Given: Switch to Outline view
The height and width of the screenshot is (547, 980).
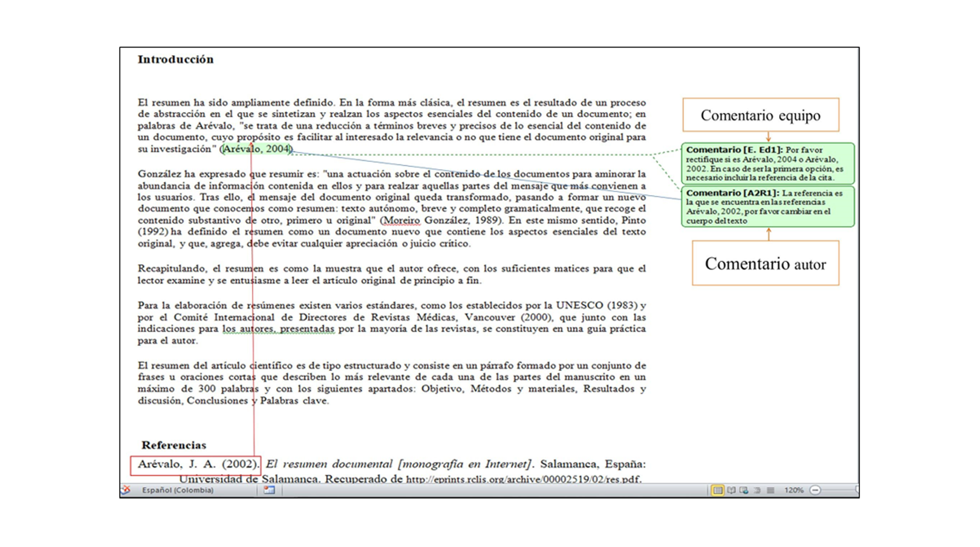Looking at the screenshot, I should click(x=757, y=490).
